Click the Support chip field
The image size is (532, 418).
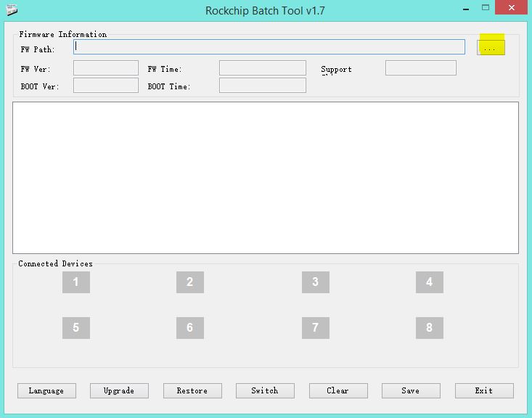(421, 68)
